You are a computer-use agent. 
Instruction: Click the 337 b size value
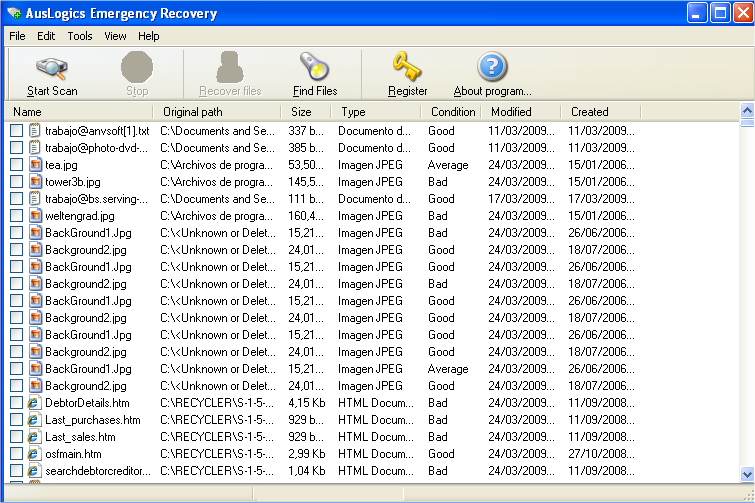(306, 130)
